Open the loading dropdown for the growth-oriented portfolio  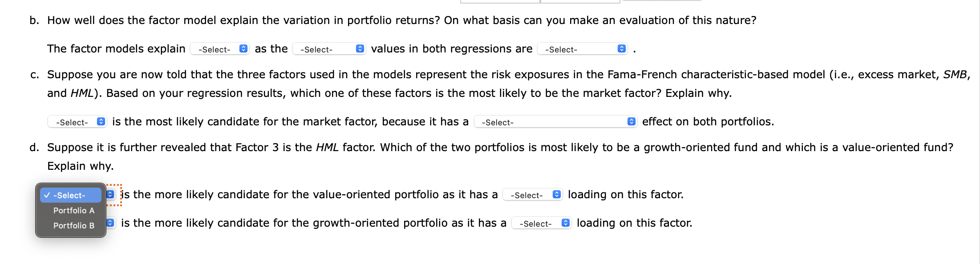[x=541, y=223]
